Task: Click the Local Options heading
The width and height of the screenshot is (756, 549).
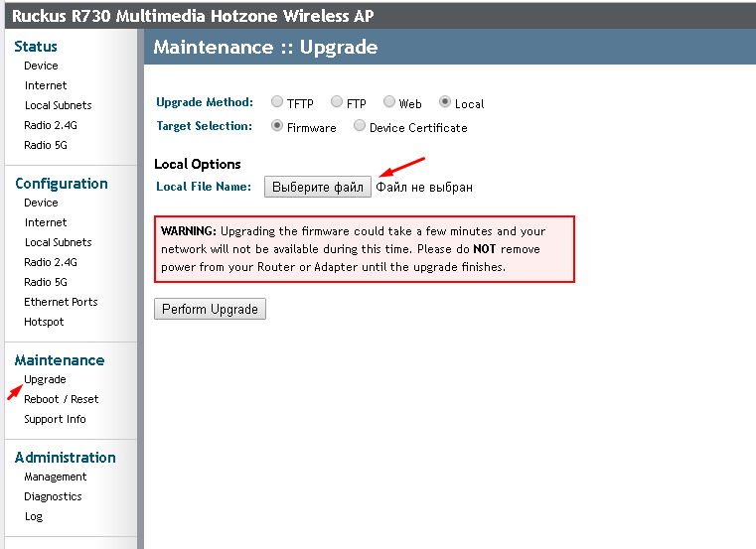Action: point(198,165)
